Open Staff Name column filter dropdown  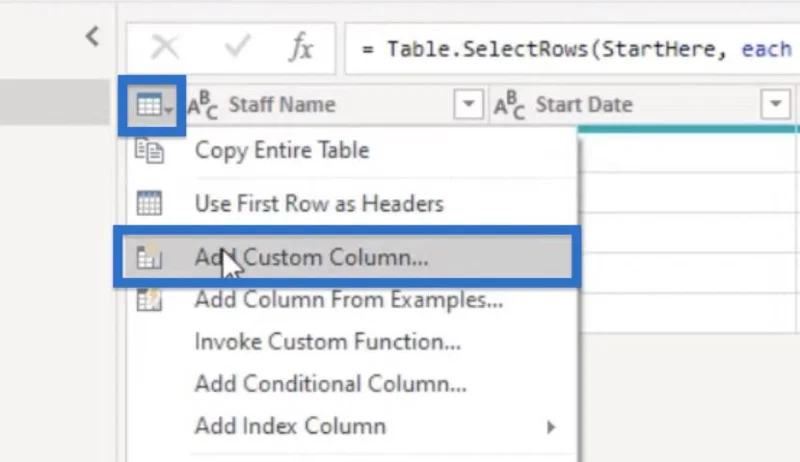tap(468, 105)
